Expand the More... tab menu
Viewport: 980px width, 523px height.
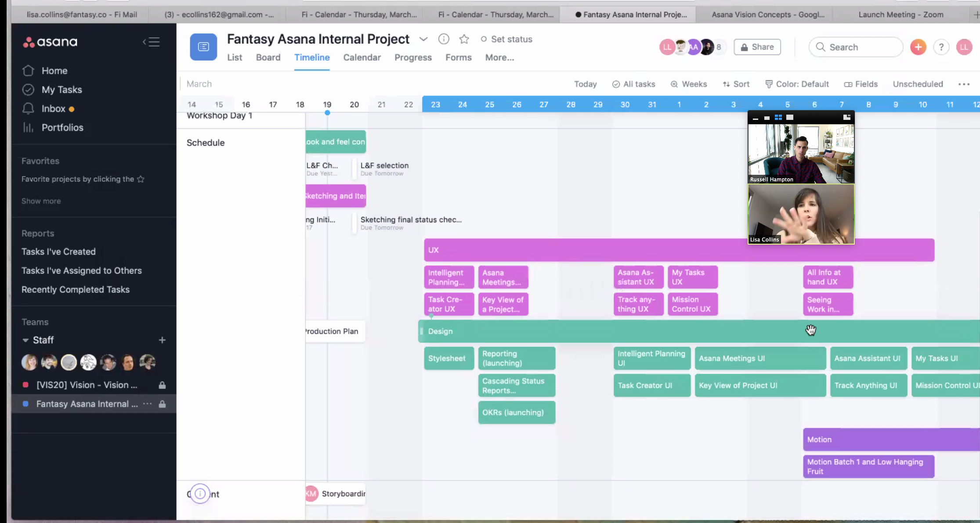point(499,57)
